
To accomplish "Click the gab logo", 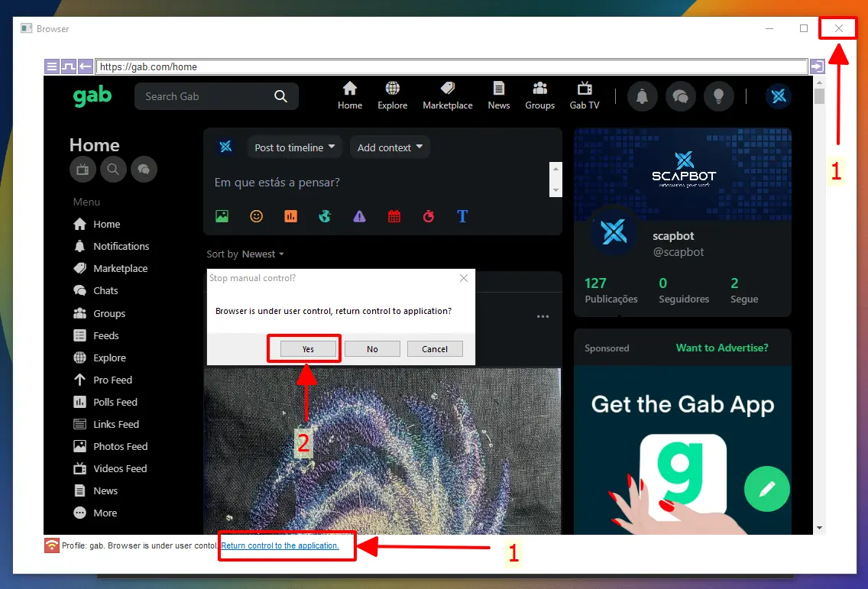I will pyautogui.click(x=92, y=96).
